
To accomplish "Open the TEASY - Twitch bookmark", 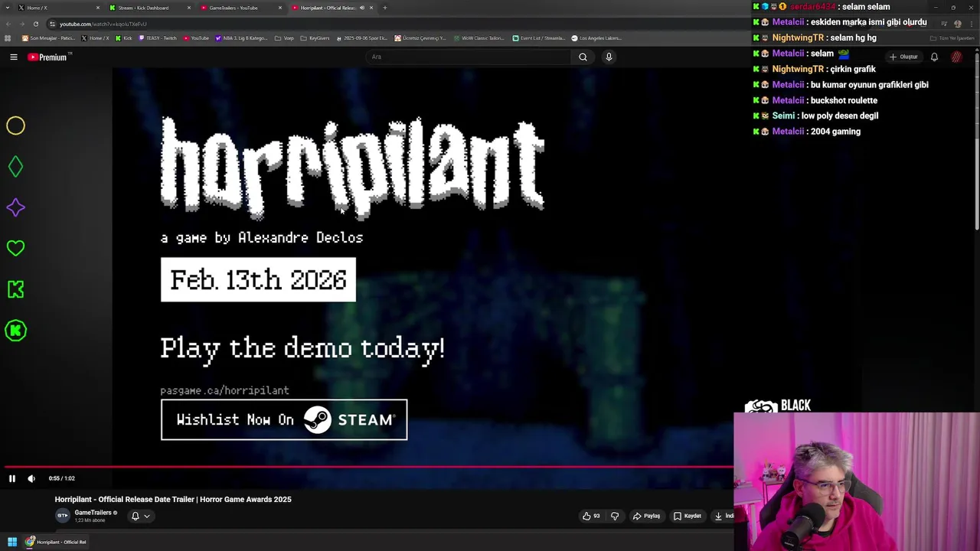I will 158,38.
